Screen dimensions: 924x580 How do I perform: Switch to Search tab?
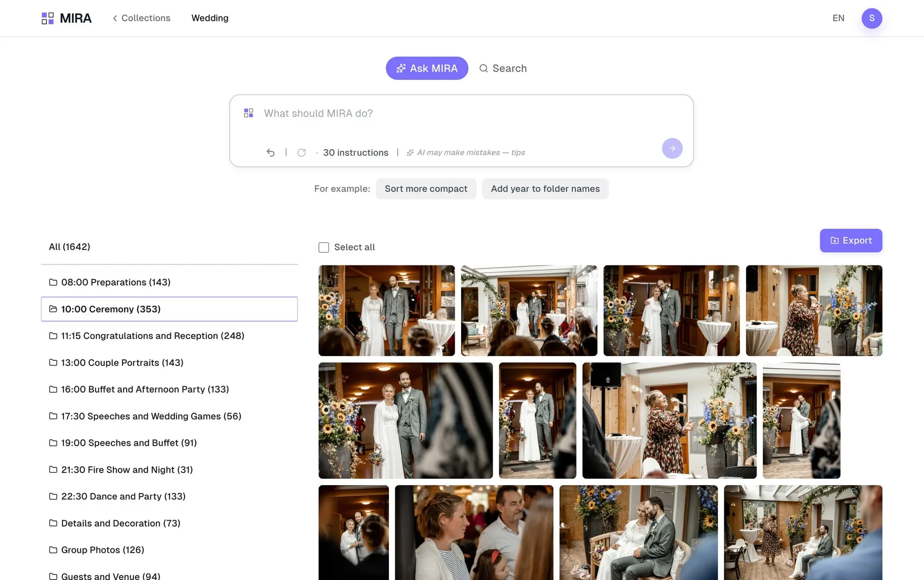pyautogui.click(x=503, y=68)
